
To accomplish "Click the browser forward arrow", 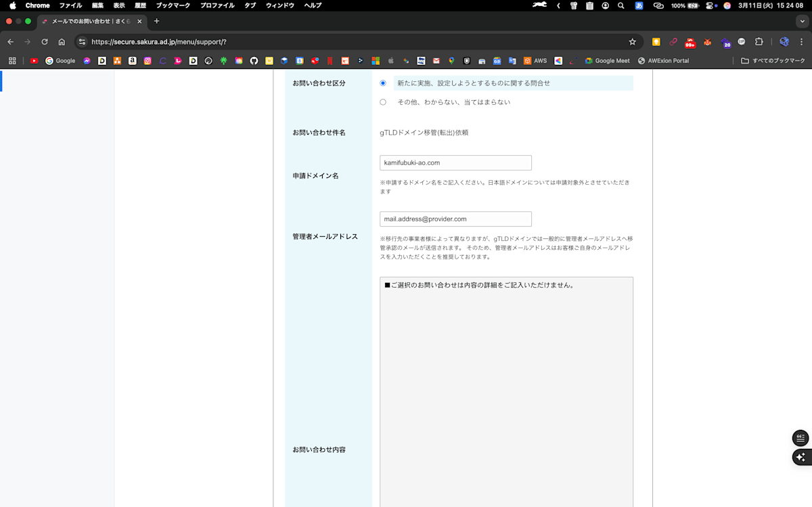I will (x=27, y=42).
